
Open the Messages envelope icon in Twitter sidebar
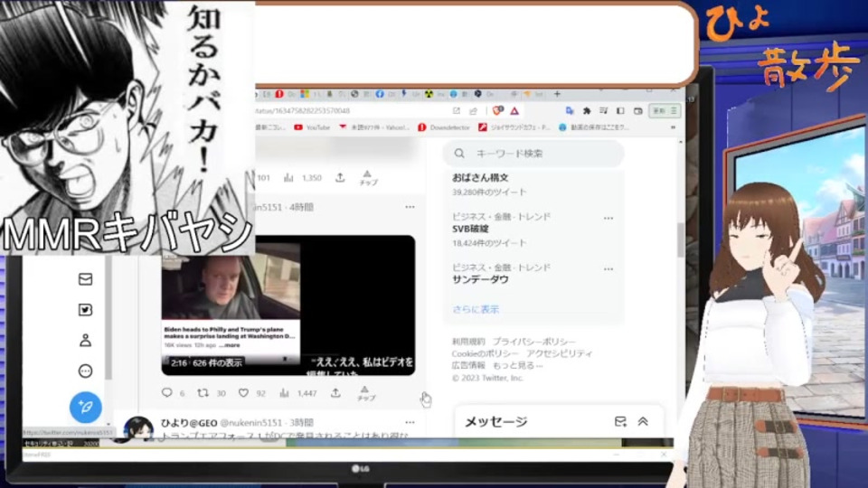[x=85, y=279]
